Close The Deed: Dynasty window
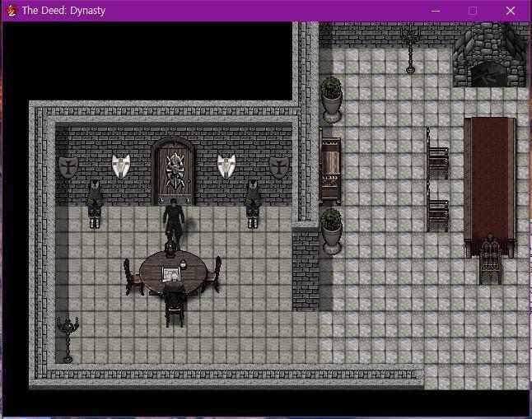The height and width of the screenshot is (419, 532). pos(511,11)
